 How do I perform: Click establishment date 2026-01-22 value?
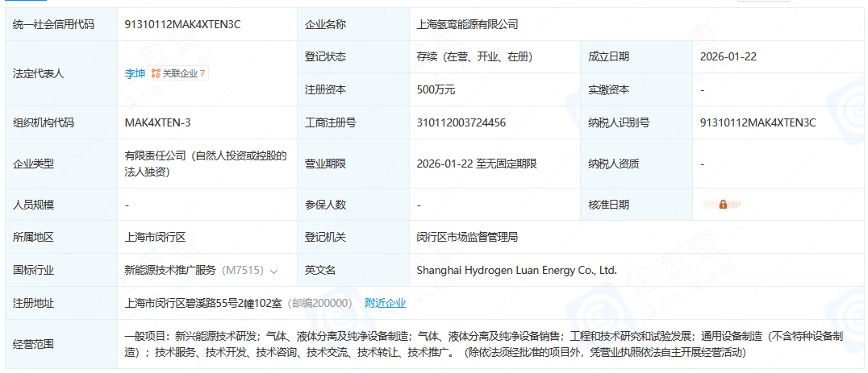coord(728,57)
